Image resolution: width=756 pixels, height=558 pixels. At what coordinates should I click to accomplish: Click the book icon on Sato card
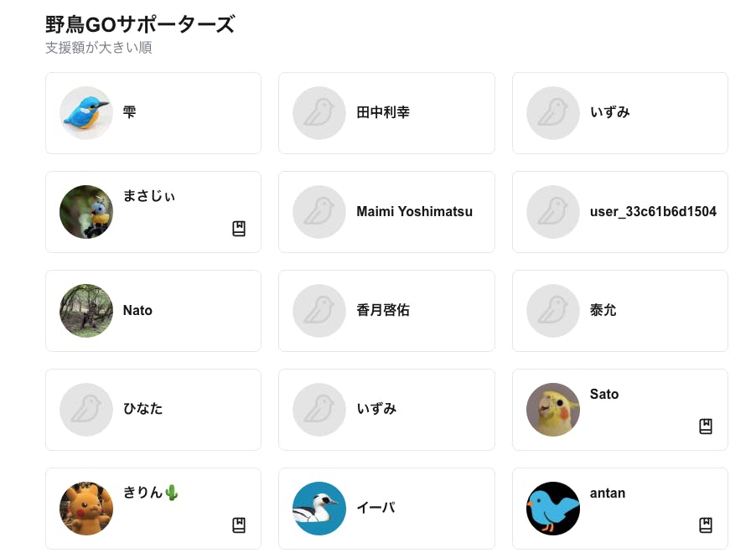click(706, 426)
